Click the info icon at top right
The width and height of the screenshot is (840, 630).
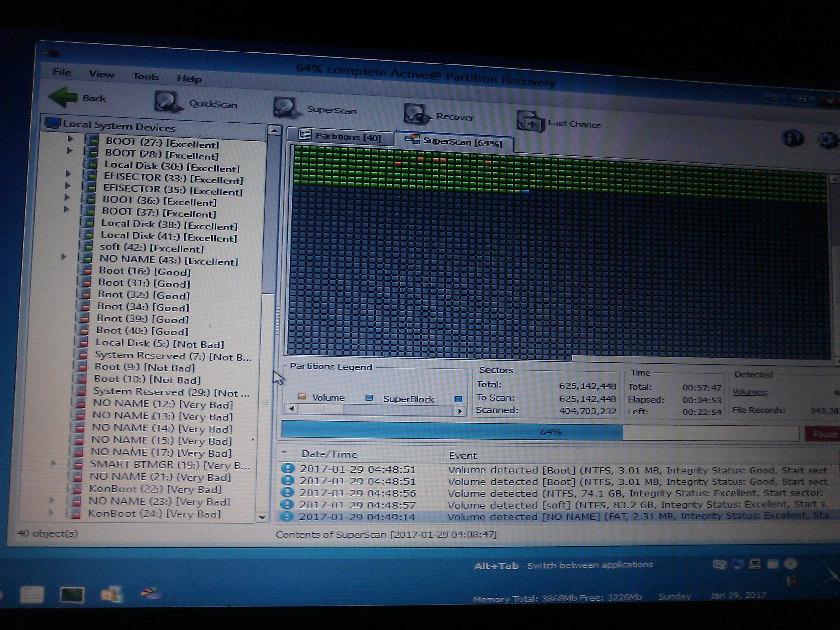pos(793,138)
